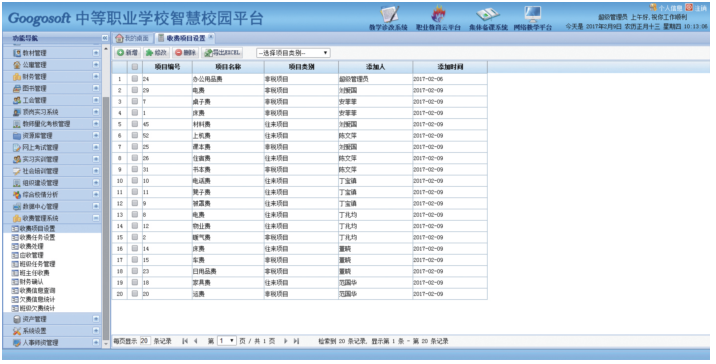Expand 实习实训管理 with its plus button
This screenshot has width=716, height=364.
96,159
